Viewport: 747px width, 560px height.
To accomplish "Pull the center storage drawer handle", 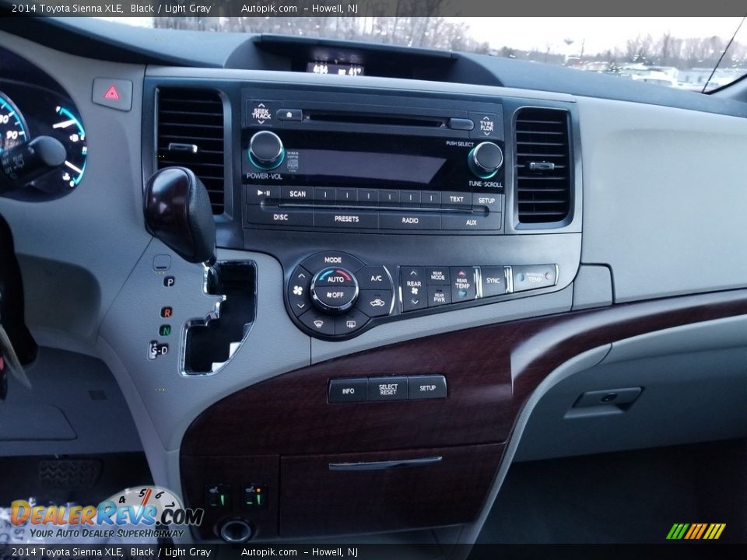I will (x=385, y=464).
